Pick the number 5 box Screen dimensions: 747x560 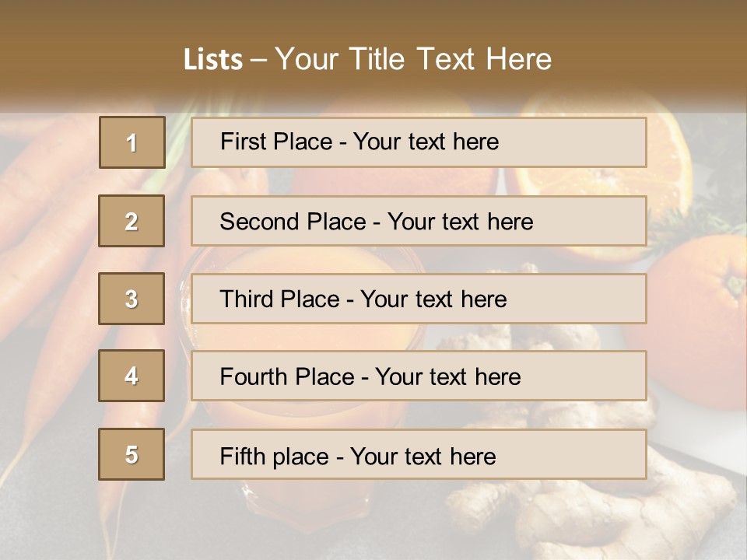pyautogui.click(x=132, y=454)
